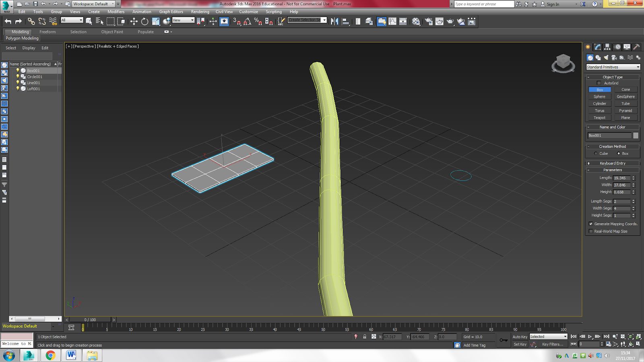644x362 pixels.
Task: Click the time slider 0 / 100 handle
Action: 91,320
